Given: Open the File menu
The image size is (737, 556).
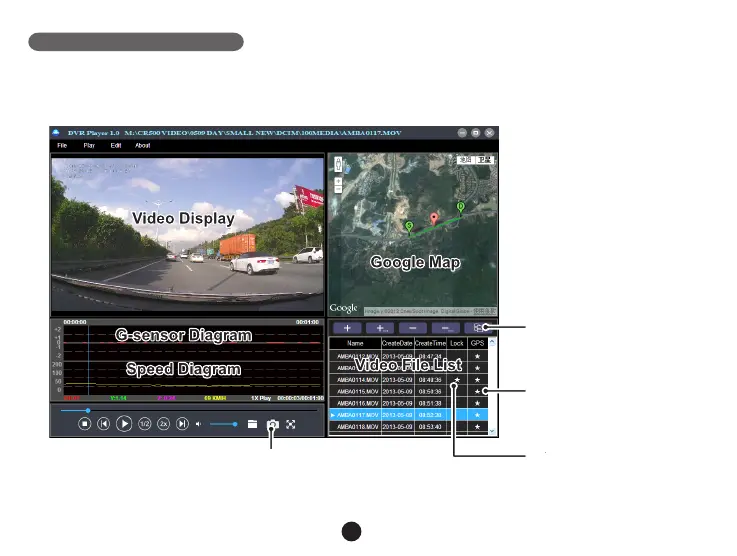Looking at the screenshot, I should pos(62,145).
